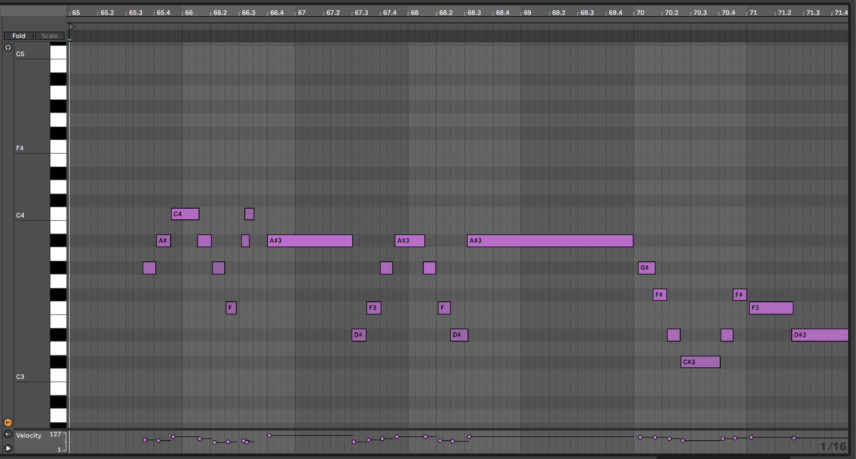The height and width of the screenshot is (459, 856).
Task: Toggle the Scale button
Action: [50, 36]
